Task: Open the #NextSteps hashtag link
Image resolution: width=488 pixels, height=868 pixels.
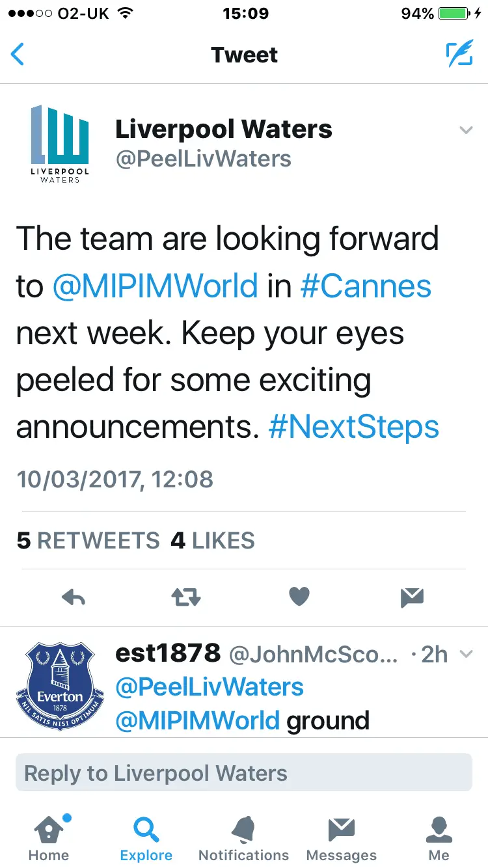Action: coord(354,427)
